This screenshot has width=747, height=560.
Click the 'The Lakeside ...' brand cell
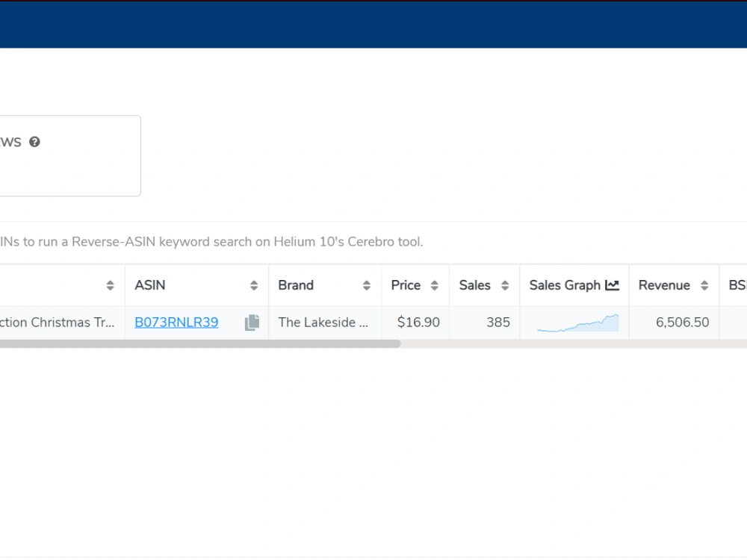click(x=325, y=323)
